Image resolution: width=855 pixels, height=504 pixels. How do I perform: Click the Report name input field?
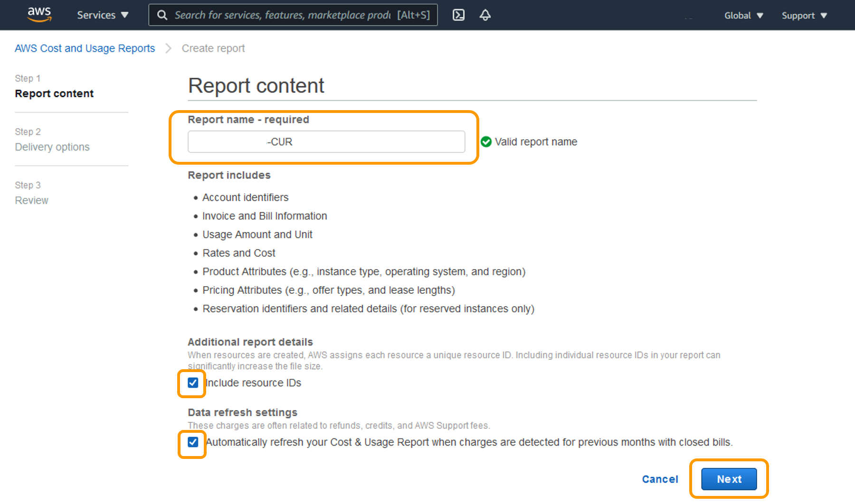[x=326, y=142]
